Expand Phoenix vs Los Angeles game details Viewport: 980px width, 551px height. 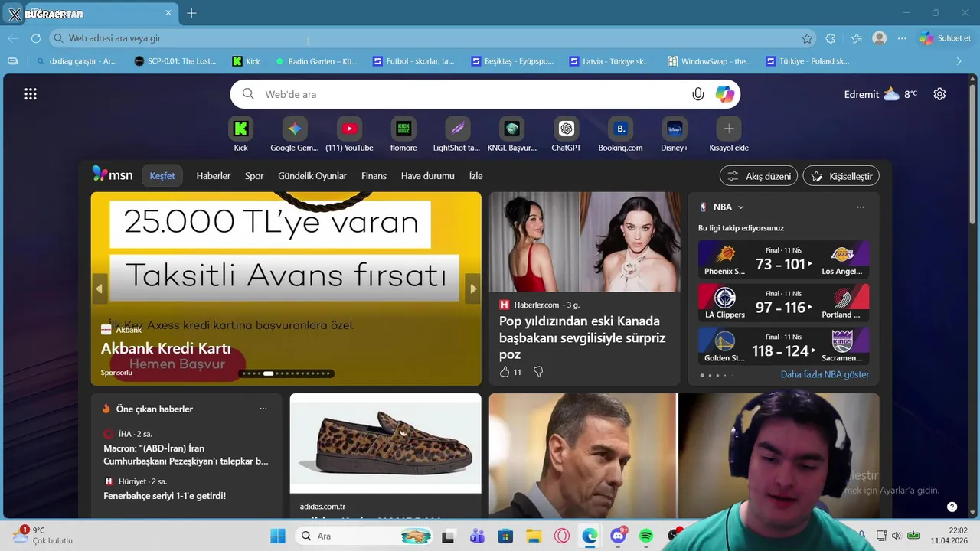click(x=784, y=259)
